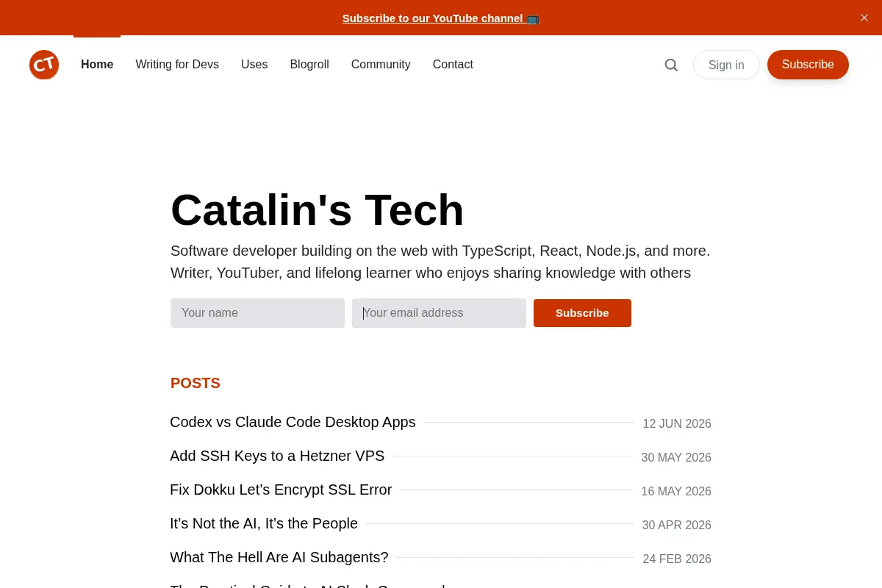Open post Fix Dokku Let's Encrypt SSL Error
This screenshot has height=588, width=882.
(x=281, y=490)
